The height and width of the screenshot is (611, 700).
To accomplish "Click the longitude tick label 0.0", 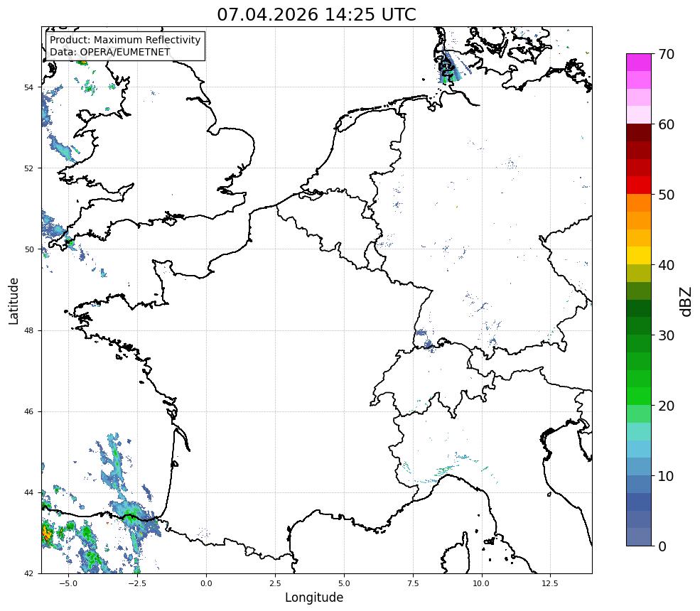I will [206, 583].
